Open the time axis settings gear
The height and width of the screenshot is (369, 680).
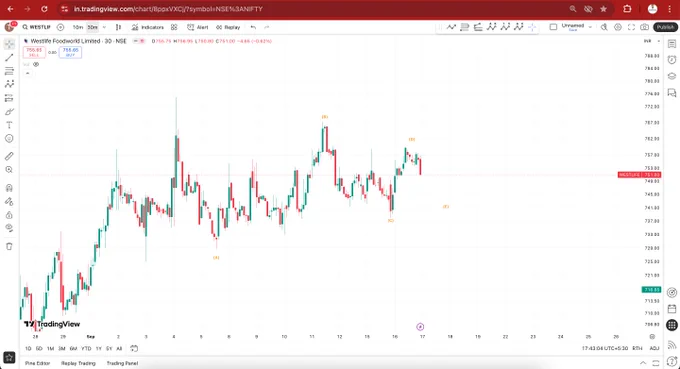[x=652, y=336]
